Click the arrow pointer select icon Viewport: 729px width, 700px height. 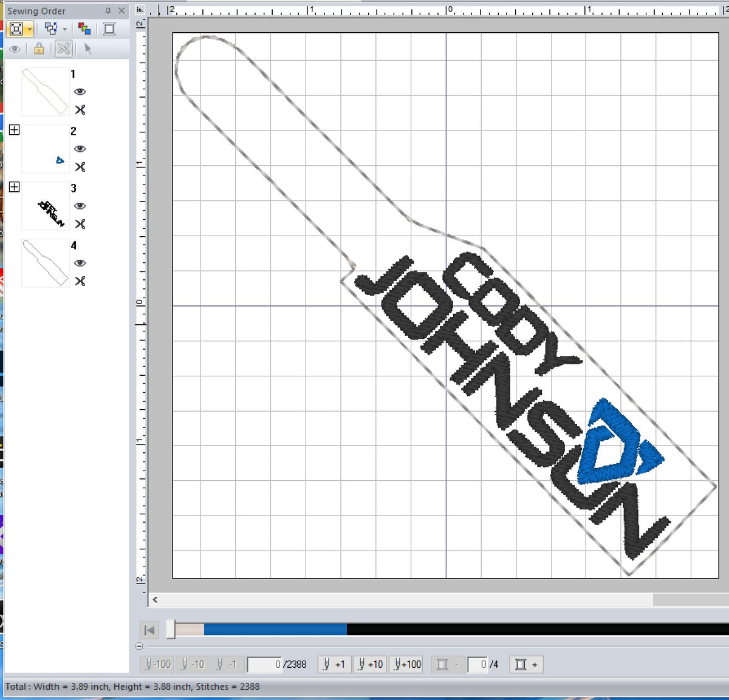[88, 49]
